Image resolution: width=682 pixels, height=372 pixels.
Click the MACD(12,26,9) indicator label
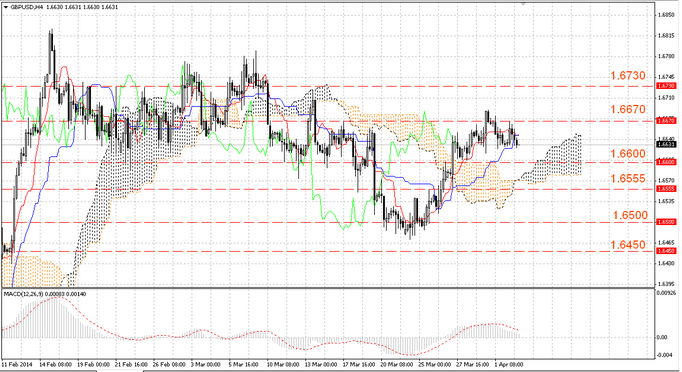pyautogui.click(x=23, y=294)
